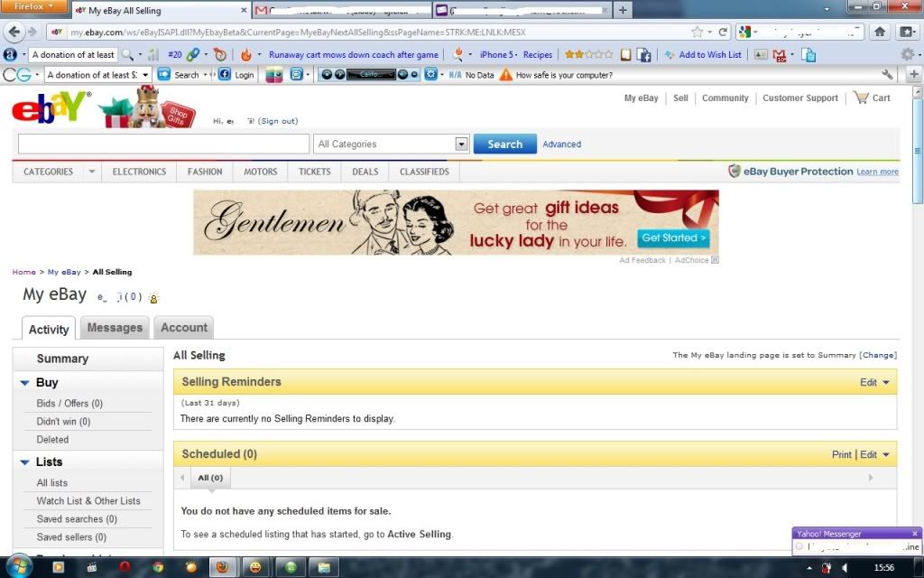Open the Facebook share icon in toolbar

click(x=643, y=55)
